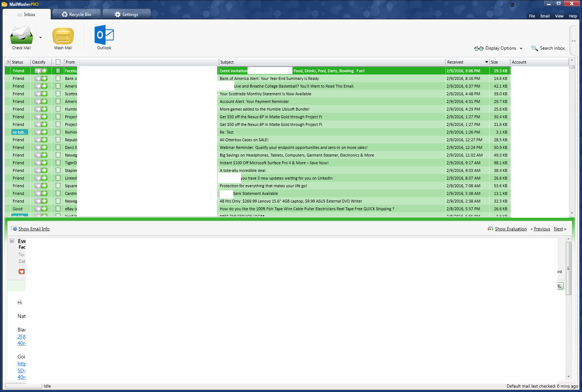Mark the Lenovo laptop deal email for deletion

[x=58, y=201]
